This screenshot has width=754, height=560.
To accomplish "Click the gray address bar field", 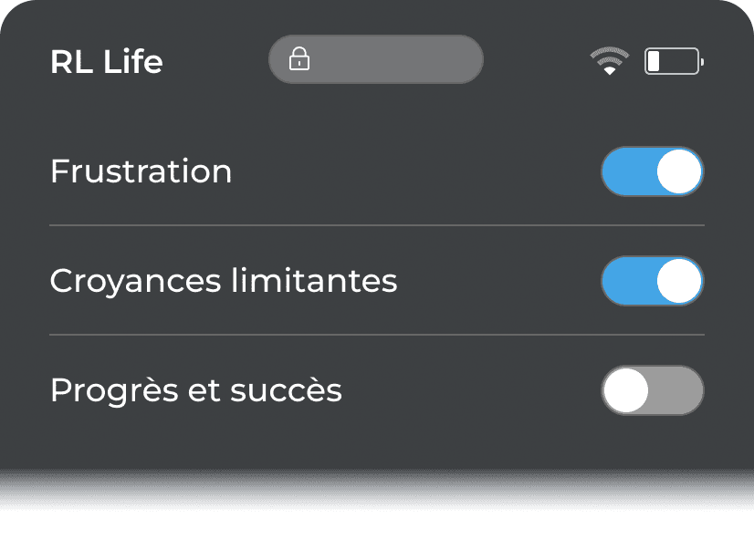I will (393, 60).
